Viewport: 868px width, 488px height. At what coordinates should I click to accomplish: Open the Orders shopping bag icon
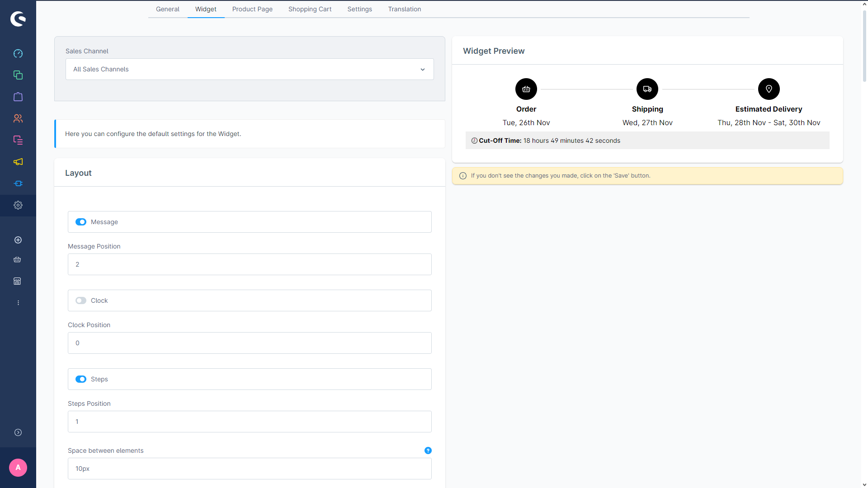click(x=18, y=97)
